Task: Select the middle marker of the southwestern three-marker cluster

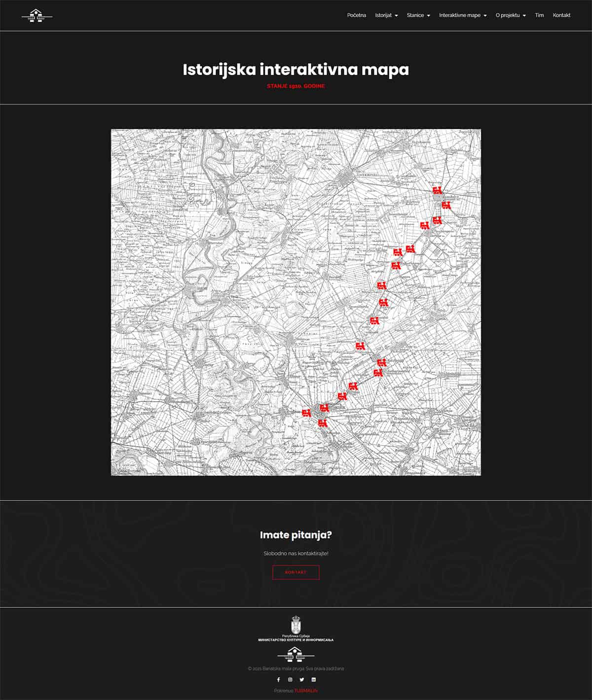Action: (x=324, y=408)
